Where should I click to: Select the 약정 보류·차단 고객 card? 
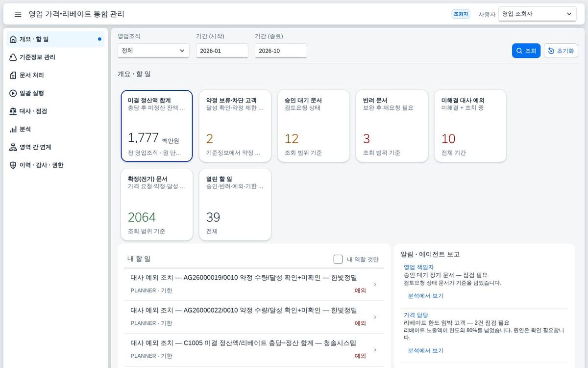click(235, 126)
